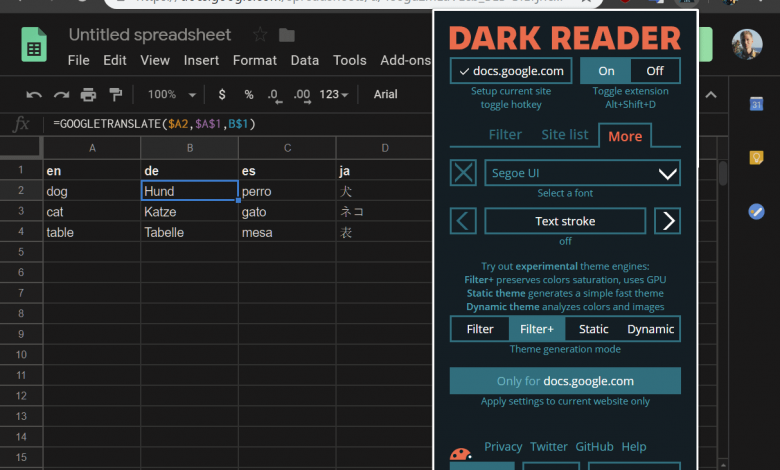Image resolution: width=780 pixels, height=470 pixels.
Task: Open the Twitter link
Action: pos(549,447)
